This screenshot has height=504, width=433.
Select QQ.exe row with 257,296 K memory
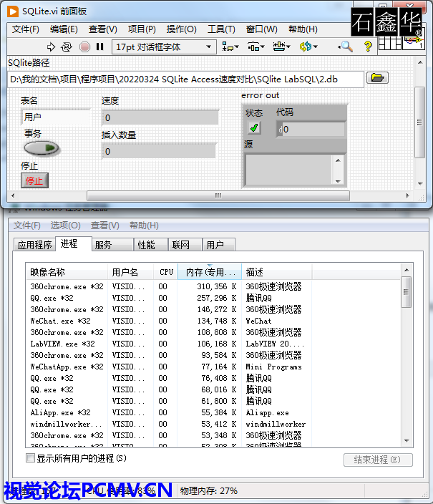click(x=213, y=298)
